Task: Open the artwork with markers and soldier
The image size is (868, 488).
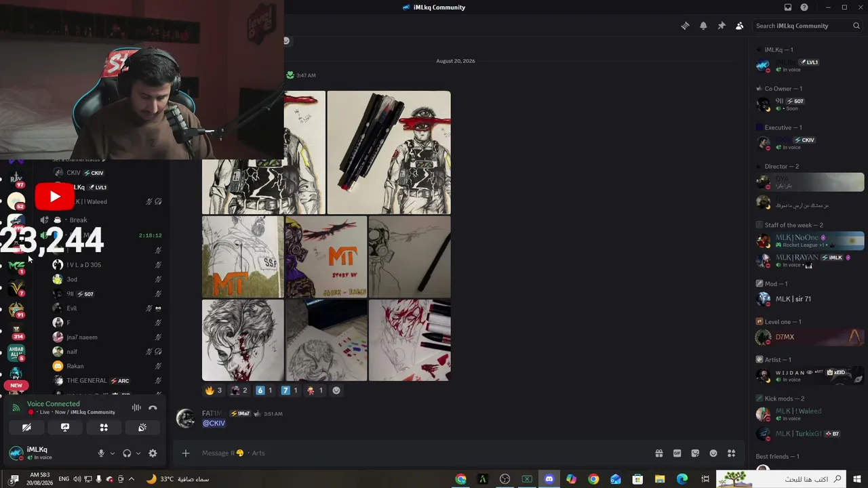Action: (x=389, y=152)
